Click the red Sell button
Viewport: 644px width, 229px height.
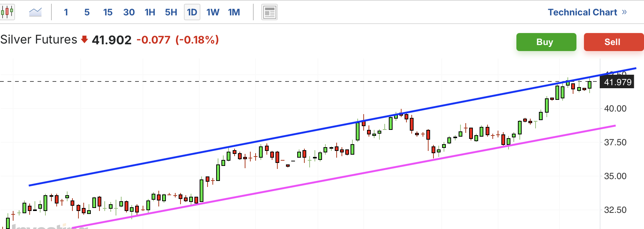(x=614, y=42)
